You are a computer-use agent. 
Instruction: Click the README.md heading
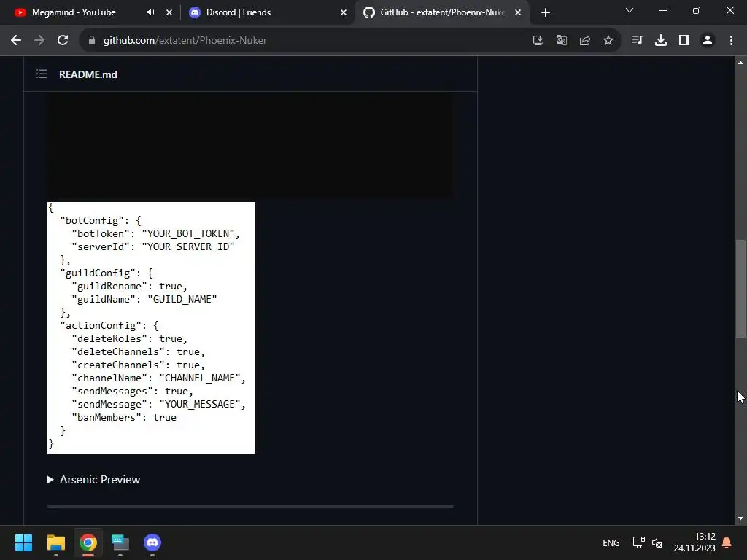click(88, 74)
